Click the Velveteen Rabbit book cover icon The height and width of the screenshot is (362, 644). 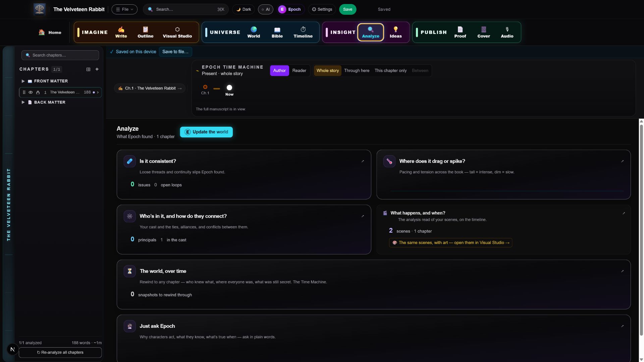coord(40,9)
